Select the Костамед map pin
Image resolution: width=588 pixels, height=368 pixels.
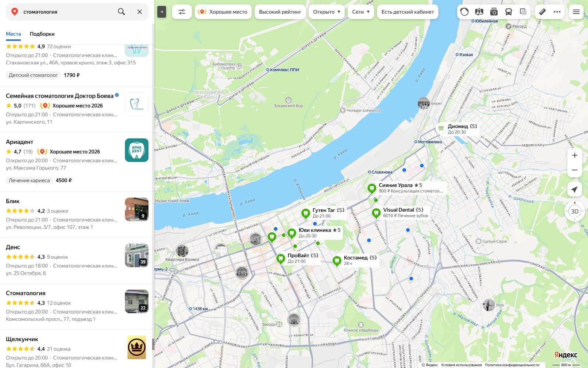tap(337, 261)
